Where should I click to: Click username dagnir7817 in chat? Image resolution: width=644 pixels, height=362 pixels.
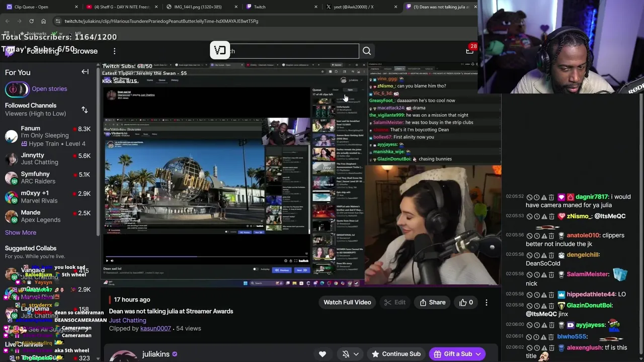click(592, 197)
